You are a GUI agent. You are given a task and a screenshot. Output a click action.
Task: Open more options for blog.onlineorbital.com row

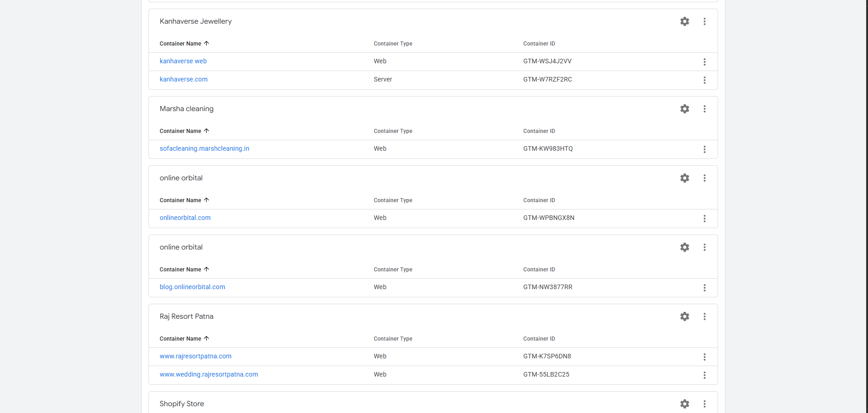coord(704,288)
